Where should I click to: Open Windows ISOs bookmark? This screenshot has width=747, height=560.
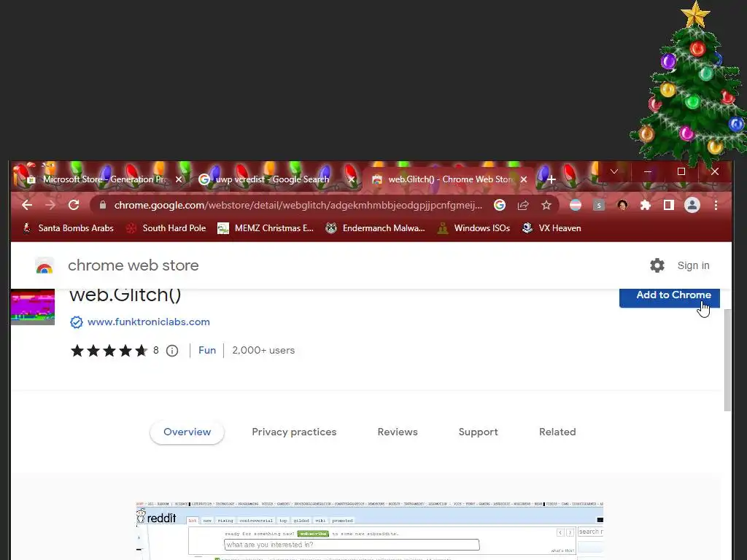(473, 228)
